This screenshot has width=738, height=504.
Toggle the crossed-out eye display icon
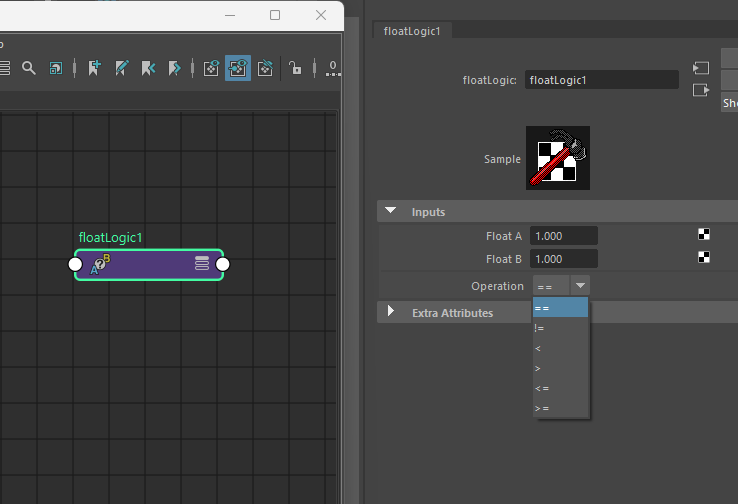click(x=265, y=68)
